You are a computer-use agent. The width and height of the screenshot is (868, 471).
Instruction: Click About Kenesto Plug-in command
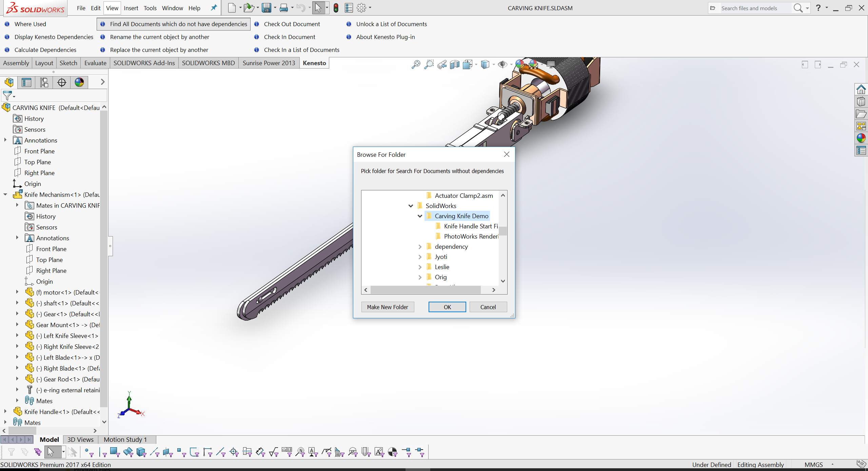click(x=386, y=37)
